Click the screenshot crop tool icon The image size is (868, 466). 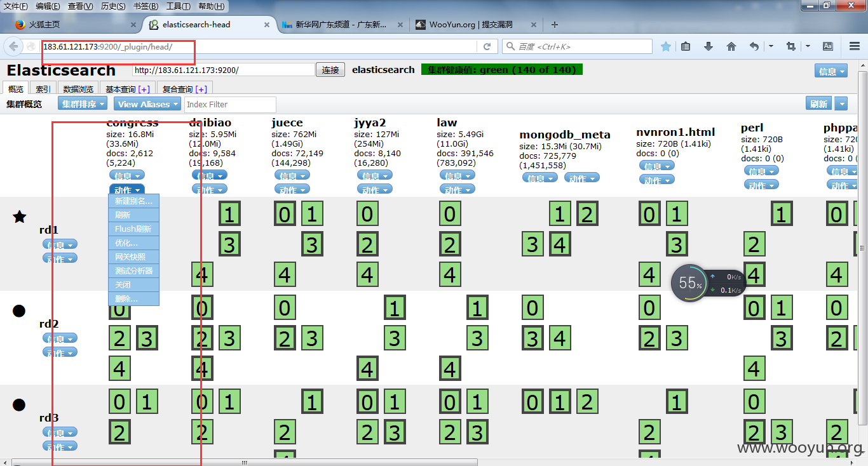790,46
